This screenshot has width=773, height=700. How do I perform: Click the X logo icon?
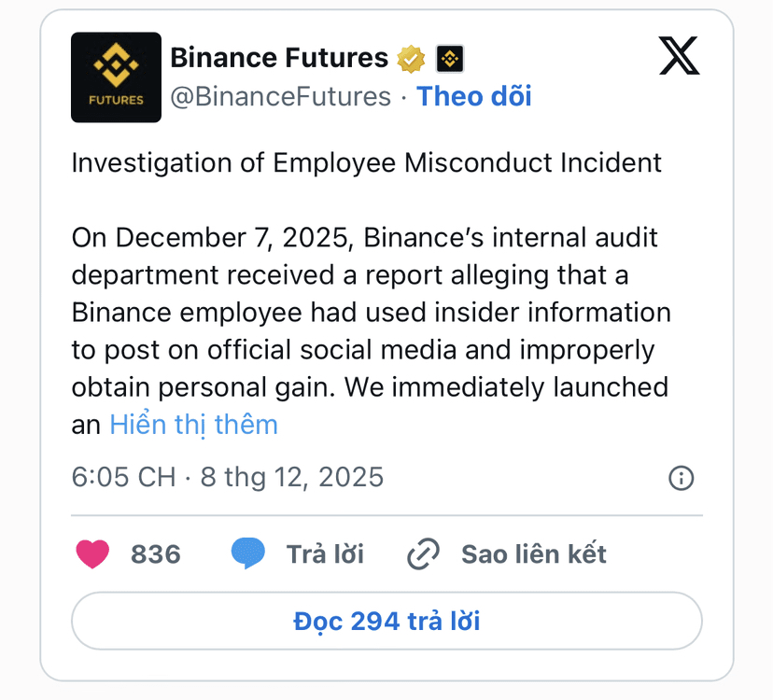click(679, 56)
